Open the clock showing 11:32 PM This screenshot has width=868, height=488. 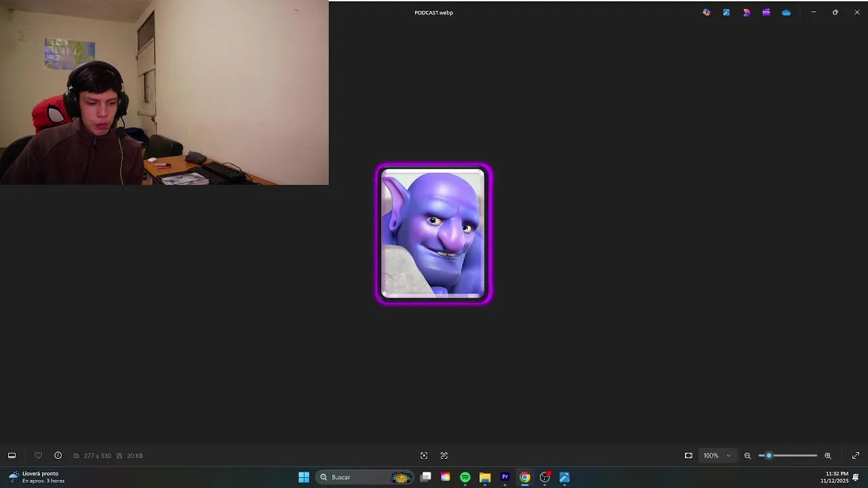pos(834,477)
